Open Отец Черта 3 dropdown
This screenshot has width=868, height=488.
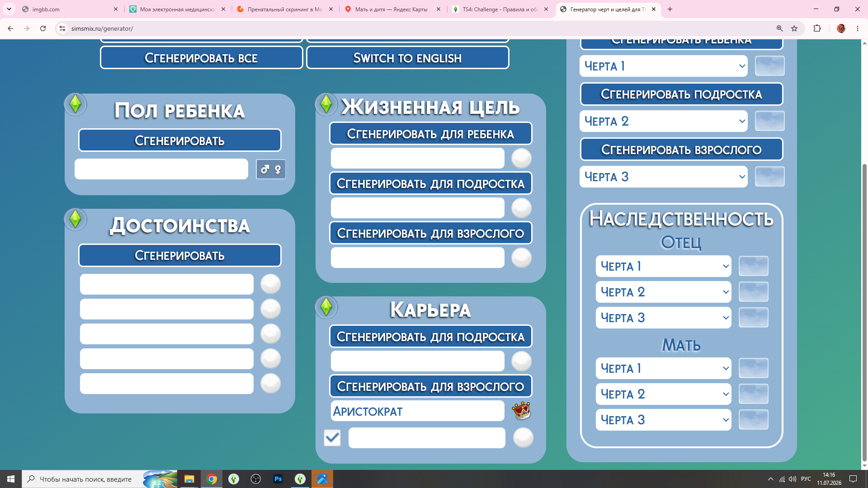664,318
